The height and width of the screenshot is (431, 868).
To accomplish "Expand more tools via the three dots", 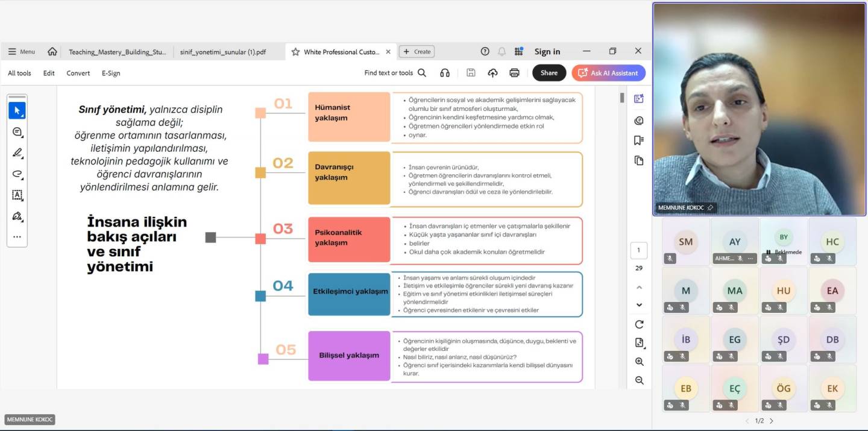I will pyautogui.click(x=17, y=237).
